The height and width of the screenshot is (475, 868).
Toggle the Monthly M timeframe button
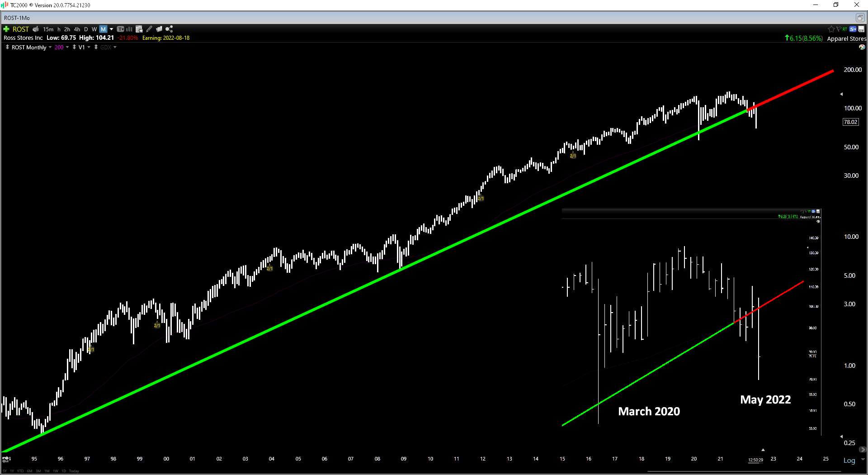tap(103, 29)
